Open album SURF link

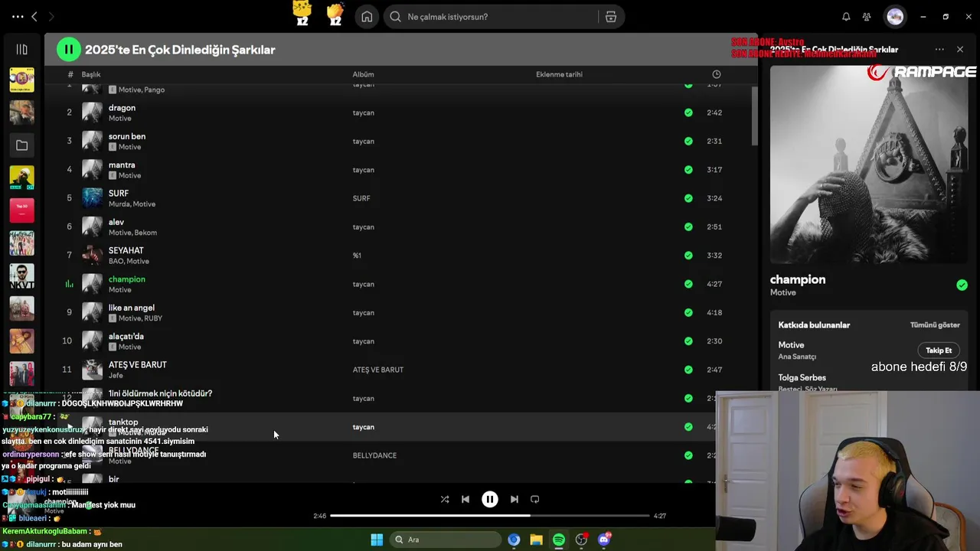point(361,198)
